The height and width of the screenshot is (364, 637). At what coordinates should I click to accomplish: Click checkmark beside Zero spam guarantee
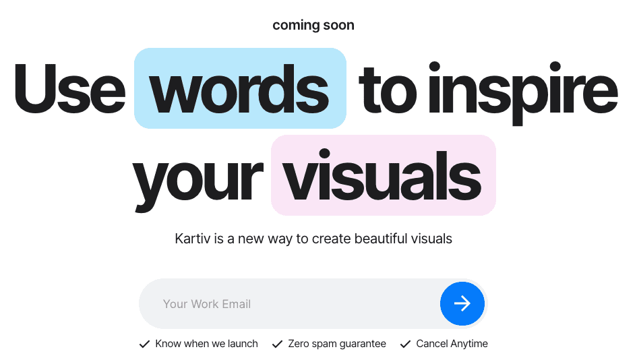pos(277,344)
